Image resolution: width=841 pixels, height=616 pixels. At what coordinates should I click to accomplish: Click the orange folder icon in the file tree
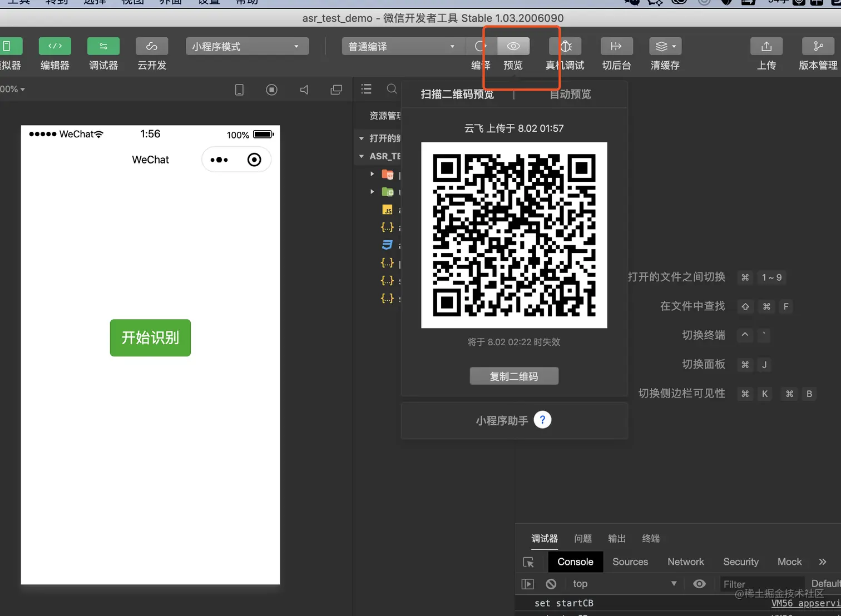click(388, 175)
